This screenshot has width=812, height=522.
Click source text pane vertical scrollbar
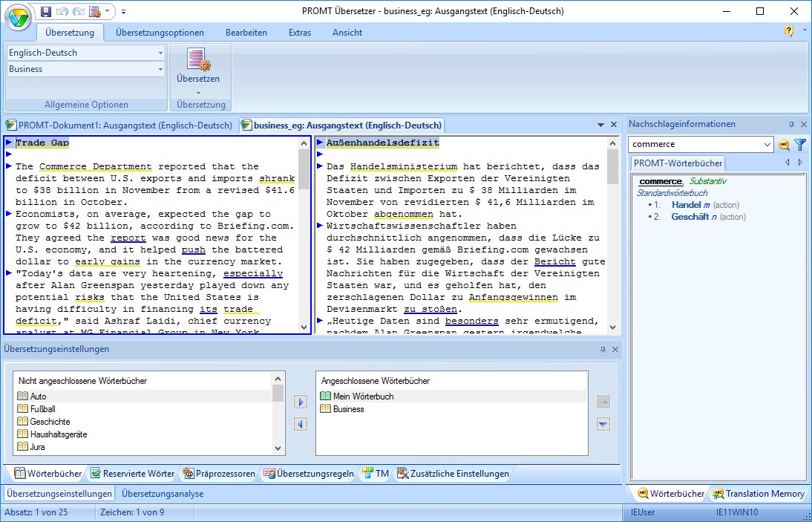[x=304, y=235]
